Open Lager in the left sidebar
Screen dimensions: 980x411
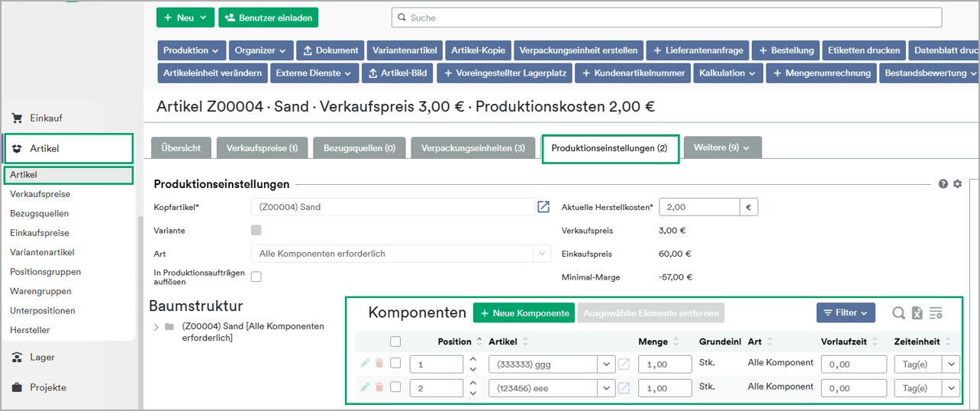click(42, 357)
